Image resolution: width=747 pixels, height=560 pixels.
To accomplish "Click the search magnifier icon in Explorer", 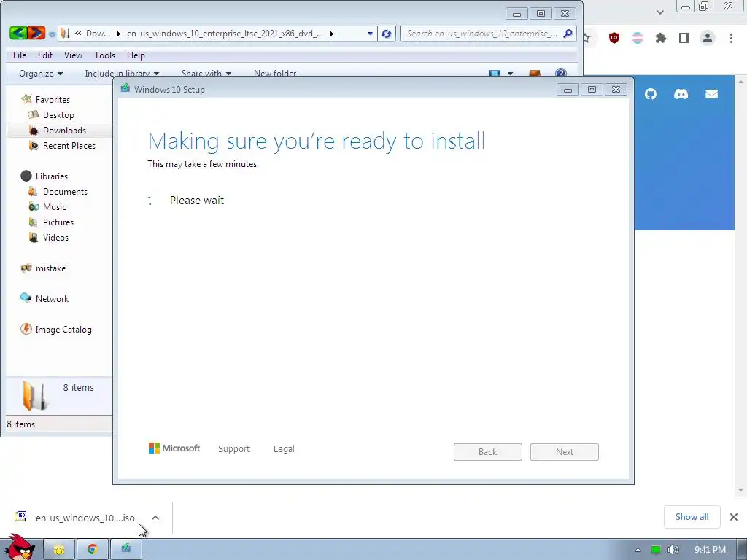I will 568,34.
